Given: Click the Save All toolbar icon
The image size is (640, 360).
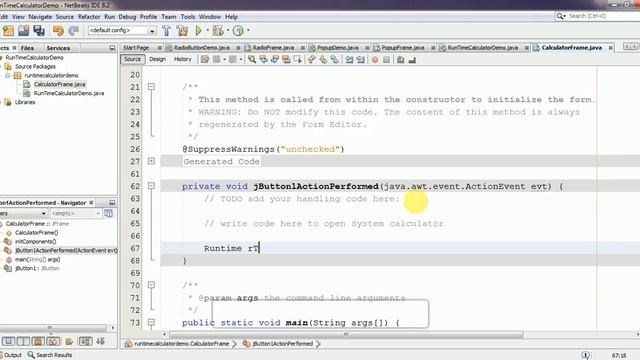Looking at the screenshot, I should (x=39, y=31).
